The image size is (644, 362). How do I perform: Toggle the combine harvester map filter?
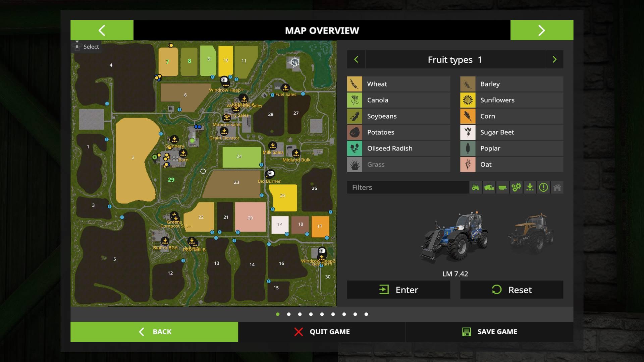(x=489, y=187)
